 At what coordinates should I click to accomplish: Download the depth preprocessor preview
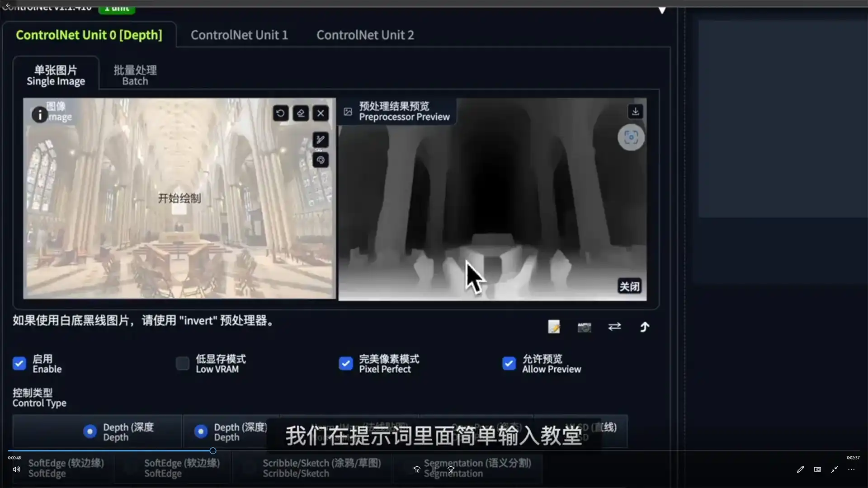[636, 112]
